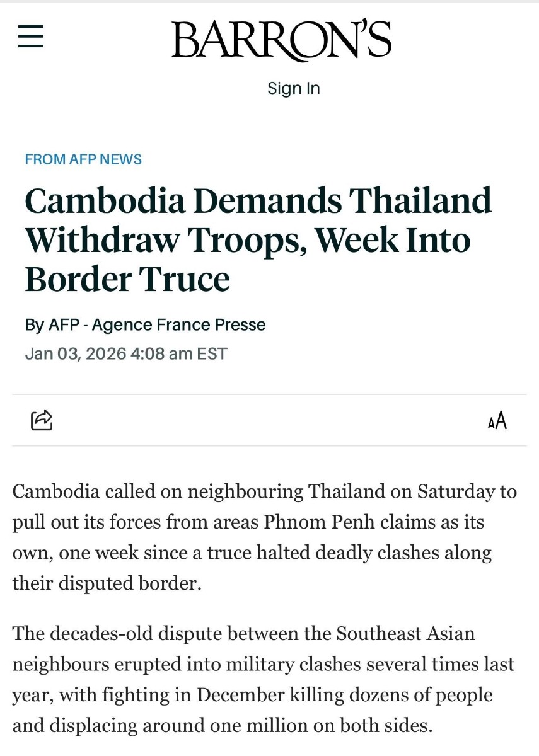Click the Sign In link
539x756 pixels.
293,88
